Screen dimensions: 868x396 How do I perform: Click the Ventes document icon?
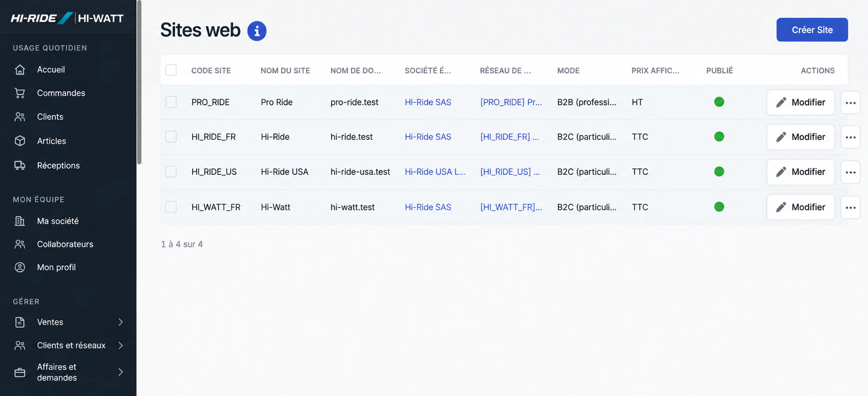20,322
